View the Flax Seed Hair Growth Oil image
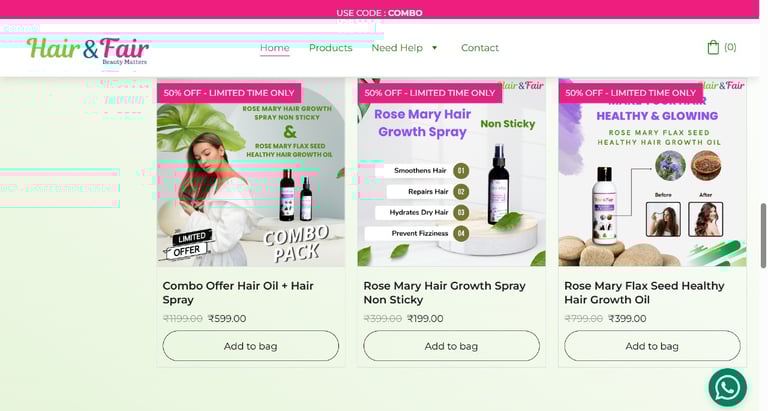 tap(652, 172)
